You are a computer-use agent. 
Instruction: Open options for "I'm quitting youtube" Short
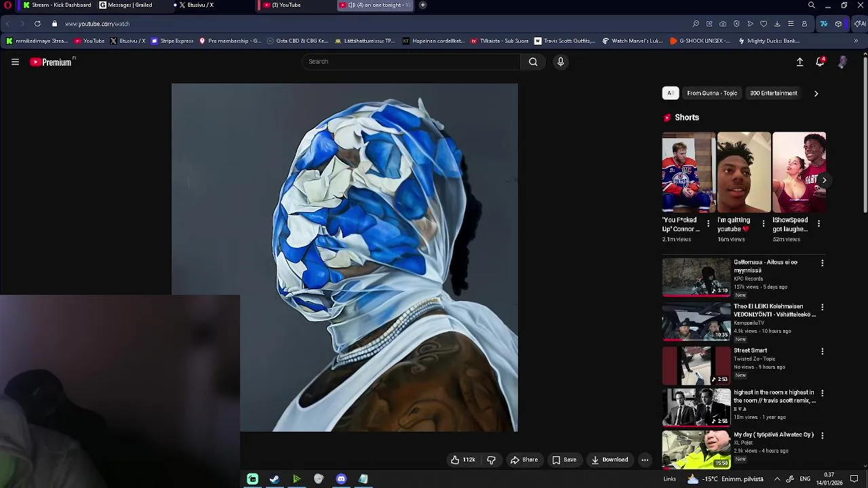(x=763, y=224)
